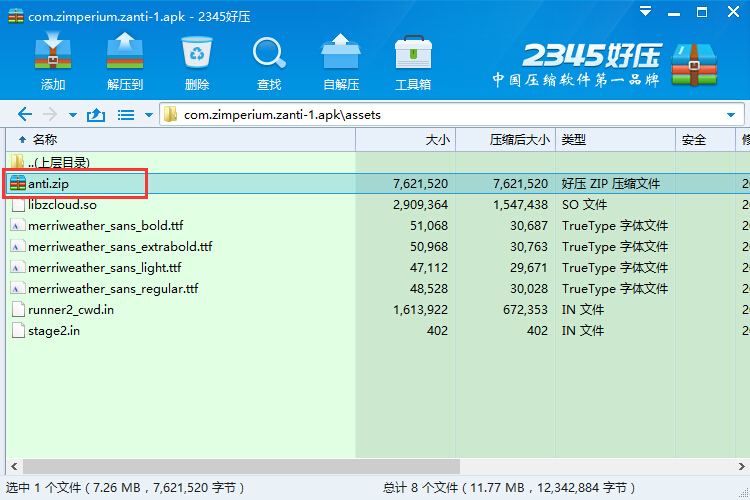Click the 删除 (Delete) recycle bin icon
750x500 pixels.
pos(197,52)
